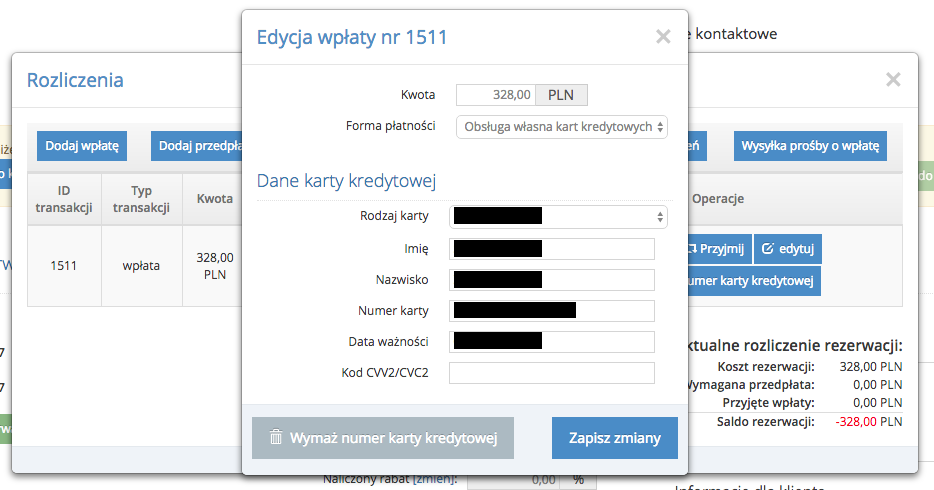Click the edytuj button for transaction 1511
934x490 pixels.
[787, 249]
